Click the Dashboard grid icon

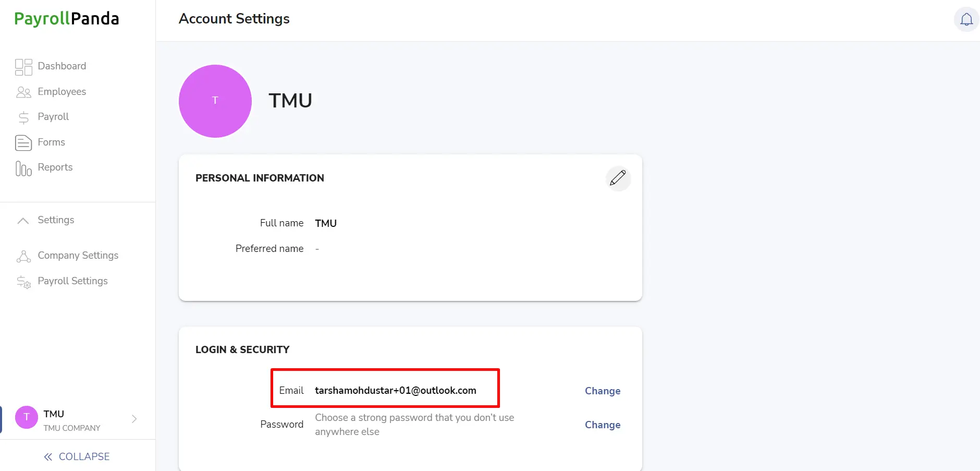point(23,67)
